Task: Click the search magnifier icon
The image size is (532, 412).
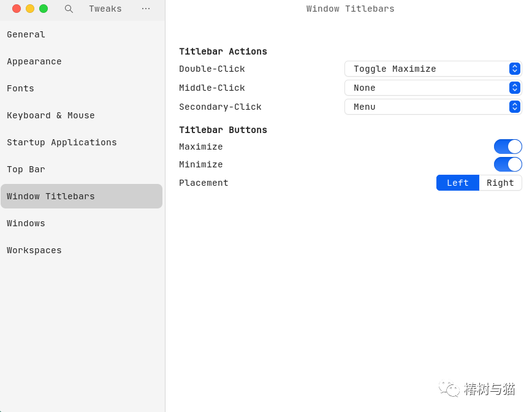Action: 69,9
